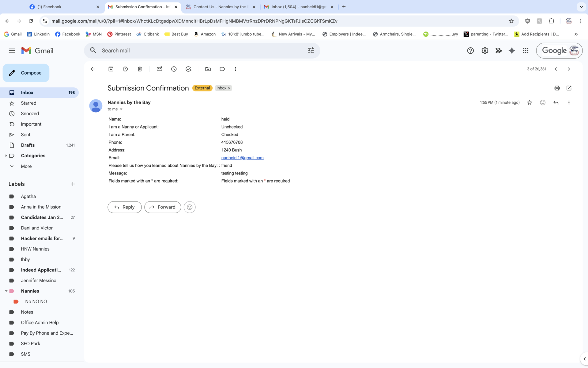Collapse the Nannies label tree

pyautogui.click(x=6, y=291)
